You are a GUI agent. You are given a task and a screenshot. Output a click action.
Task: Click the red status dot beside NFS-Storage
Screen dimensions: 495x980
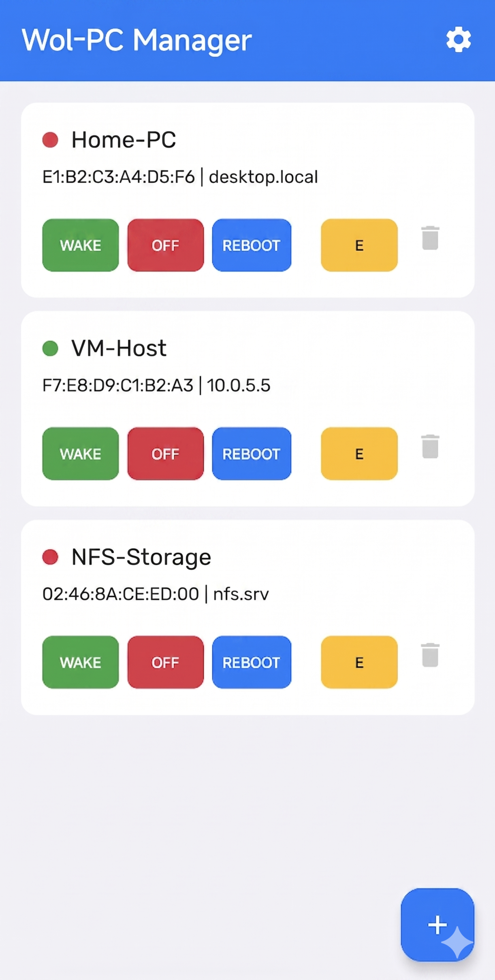pos(51,557)
